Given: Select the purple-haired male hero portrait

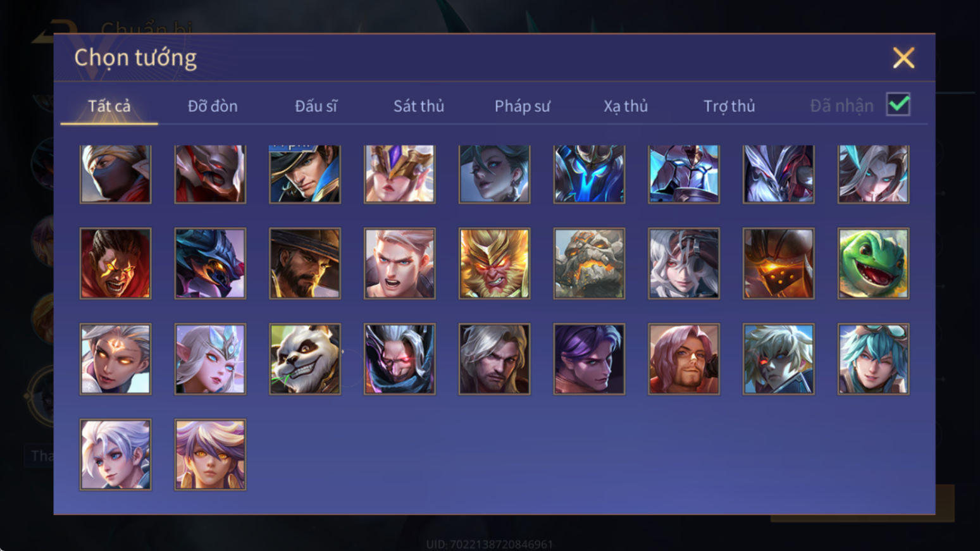Looking at the screenshot, I should coord(589,359).
